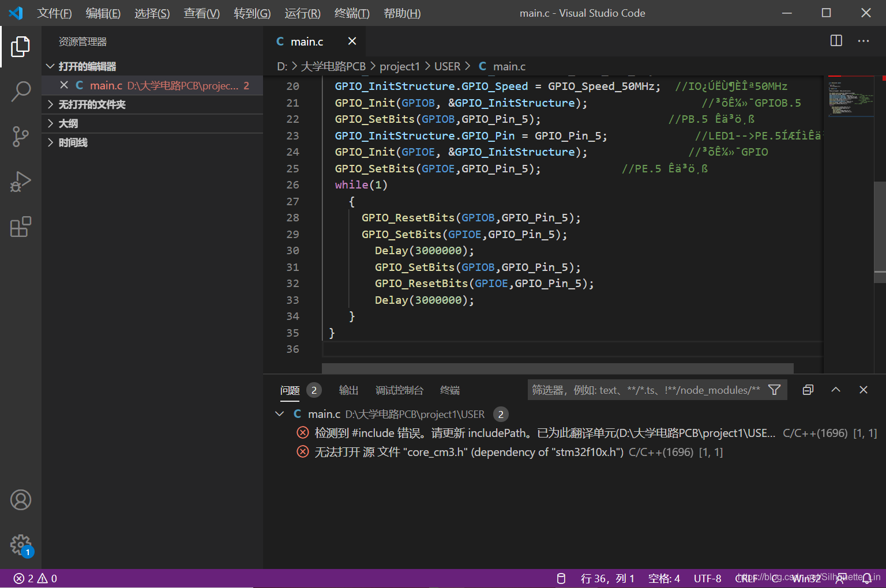Click the editor vertical scrollbar thumb
Image resolution: width=886 pixels, height=588 pixels.
(x=880, y=232)
